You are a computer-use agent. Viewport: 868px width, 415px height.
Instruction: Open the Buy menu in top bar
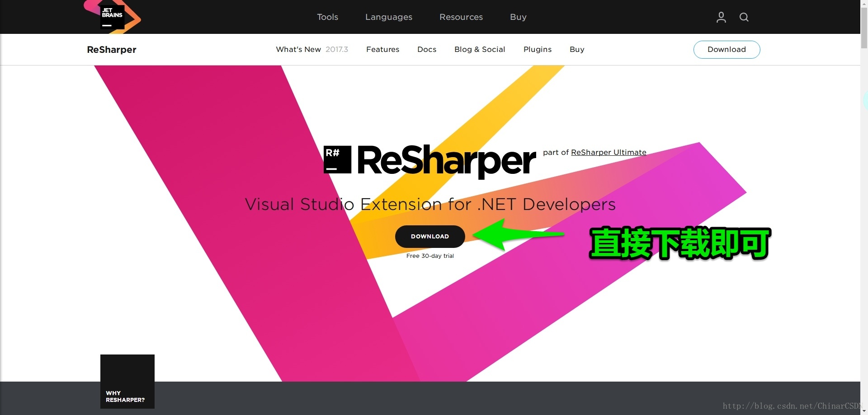(518, 17)
